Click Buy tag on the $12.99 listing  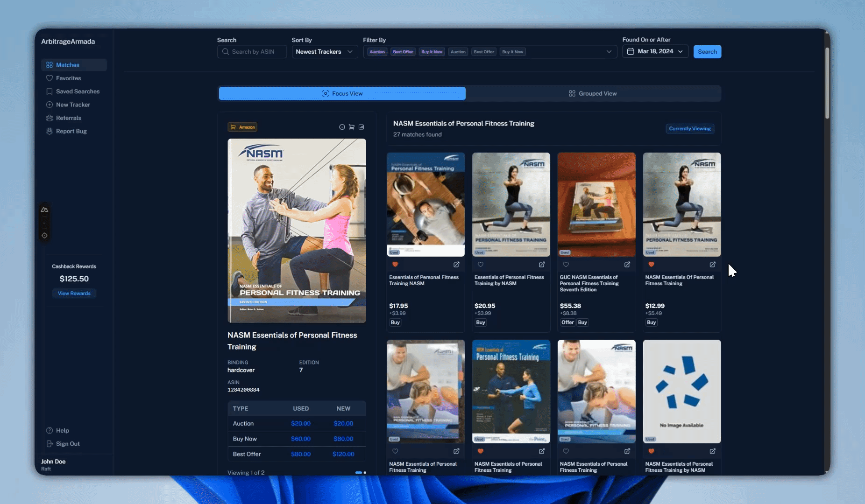[652, 322]
